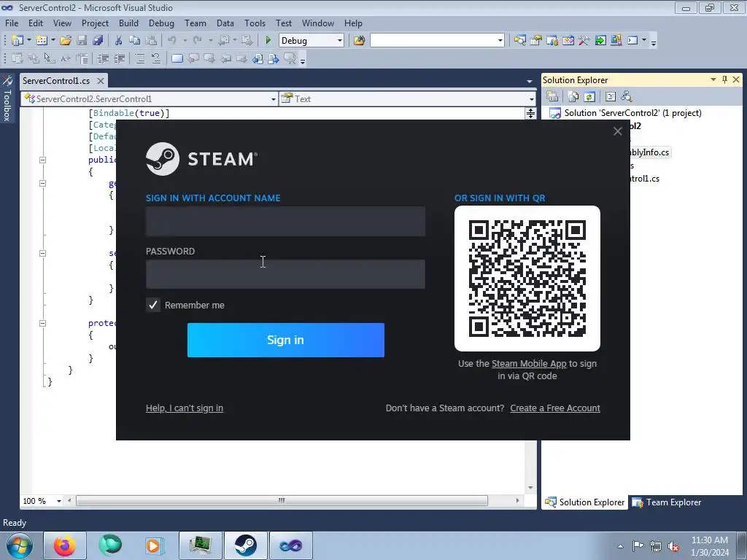The width and height of the screenshot is (747, 560).
Task: Collapse the public property code region
Action: pyautogui.click(x=42, y=160)
